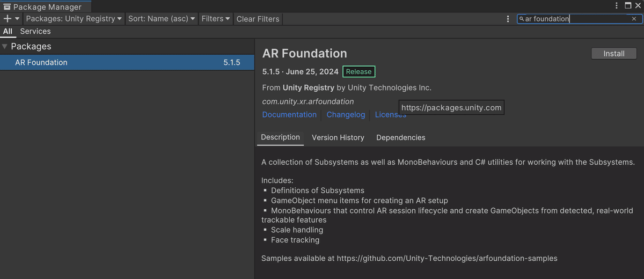Click the Clear Filters button
The width and height of the screenshot is (644, 279).
(258, 19)
